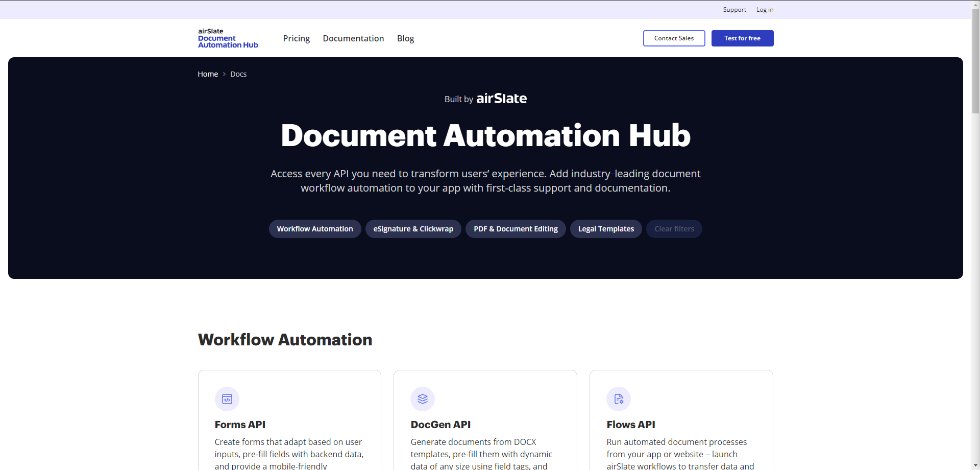Viewport: 980px width, 470px height.
Task: Click the Contact Sales button
Action: pyautogui.click(x=674, y=38)
